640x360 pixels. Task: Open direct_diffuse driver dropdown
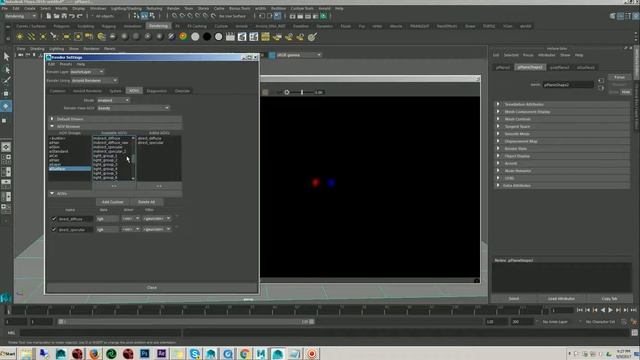(x=131, y=219)
